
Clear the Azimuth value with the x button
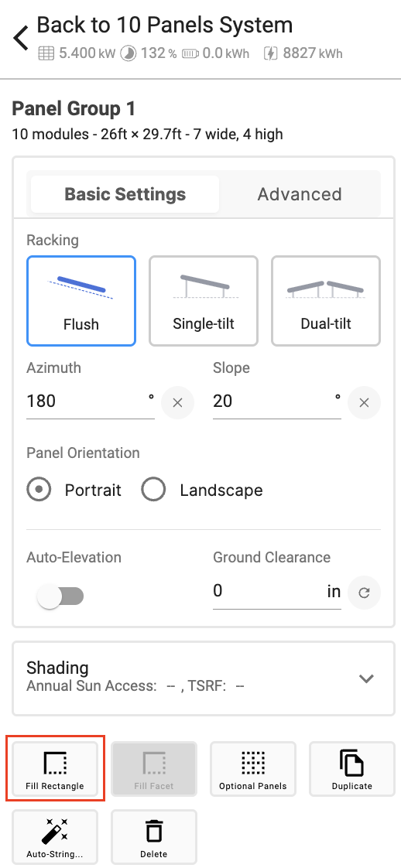coord(177,402)
